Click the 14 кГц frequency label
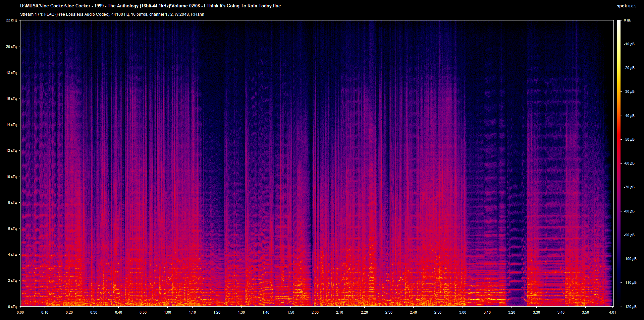Viewport: 644px width, 320px height. click(11, 125)
